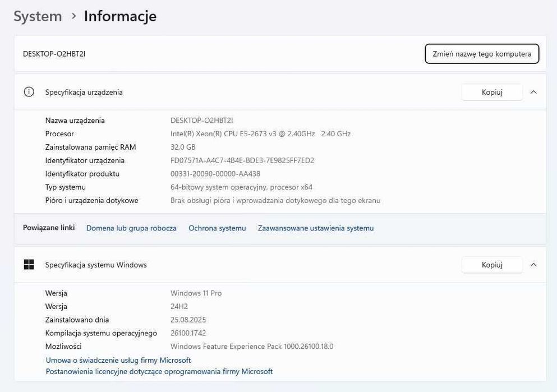Screen dimensions: 557x392
Task: Select device ID FD07571A-A4C7-4B4E-BDE3-7E9825FF7ED2
Action: (242, 160)
